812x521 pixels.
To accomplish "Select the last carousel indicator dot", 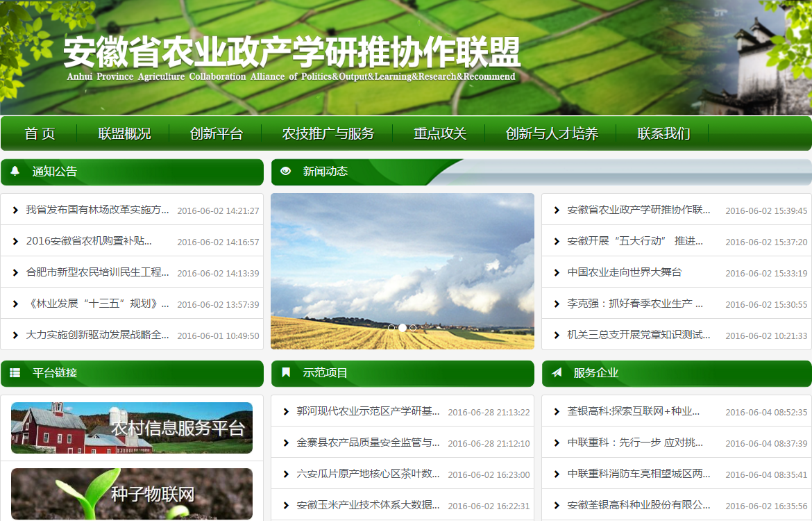I will (x=413, y=327).
